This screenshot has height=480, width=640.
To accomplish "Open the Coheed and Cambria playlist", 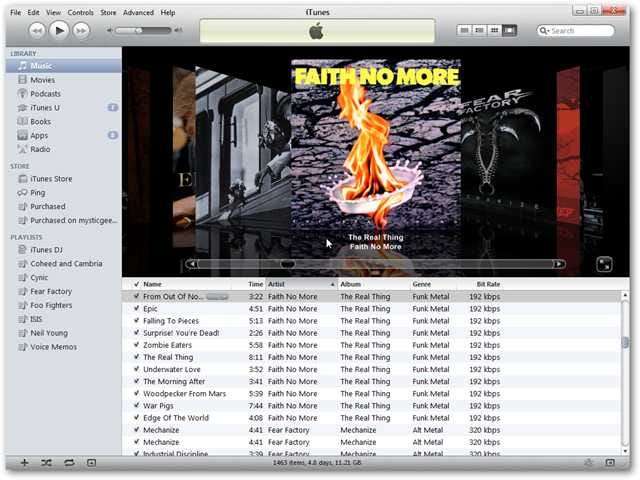I will [x=64, y=264].
